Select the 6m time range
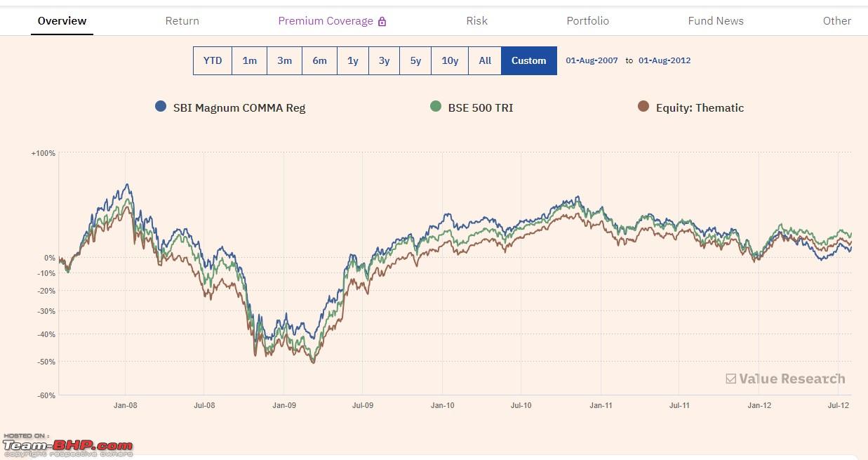 pyautogui.click(x=320, y=60)
